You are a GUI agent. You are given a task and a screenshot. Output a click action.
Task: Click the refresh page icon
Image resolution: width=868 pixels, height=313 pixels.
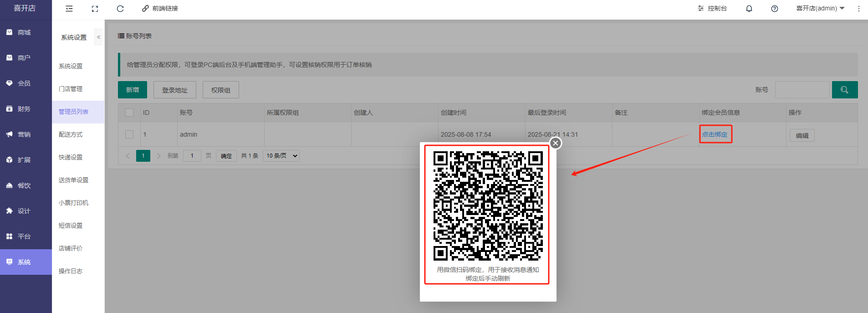[x=120, y=9]
